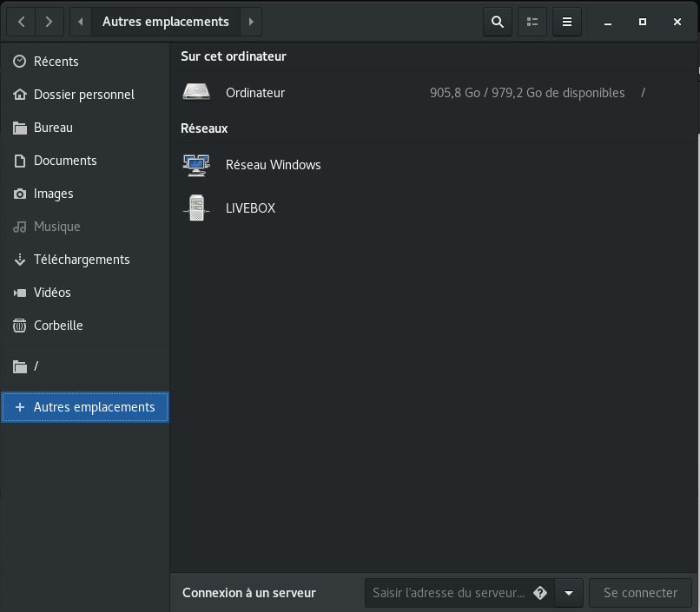Click the path bar left scroll arrow
Screen dimensions: 700x612
tap(81, 22)
